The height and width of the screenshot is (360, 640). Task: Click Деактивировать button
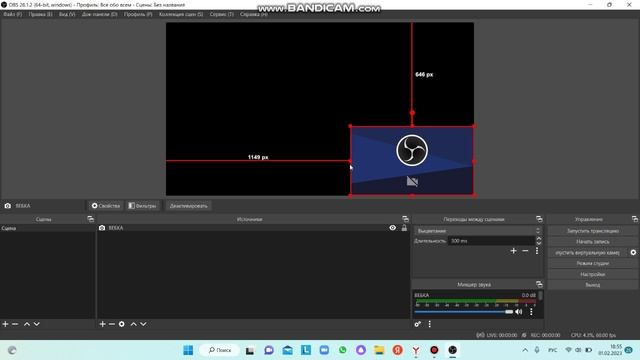click(x=189, y=206)
